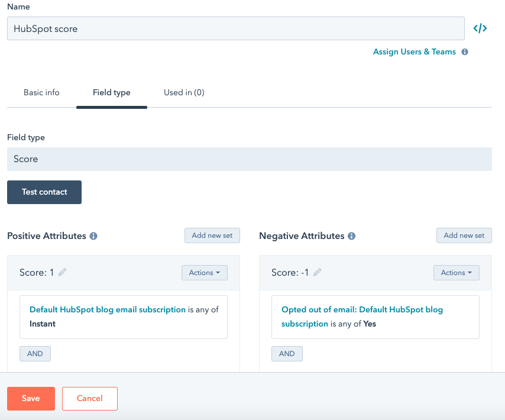Click the Name field containing HubSpot score
505x420 pixels.
[x=235, y=28]
